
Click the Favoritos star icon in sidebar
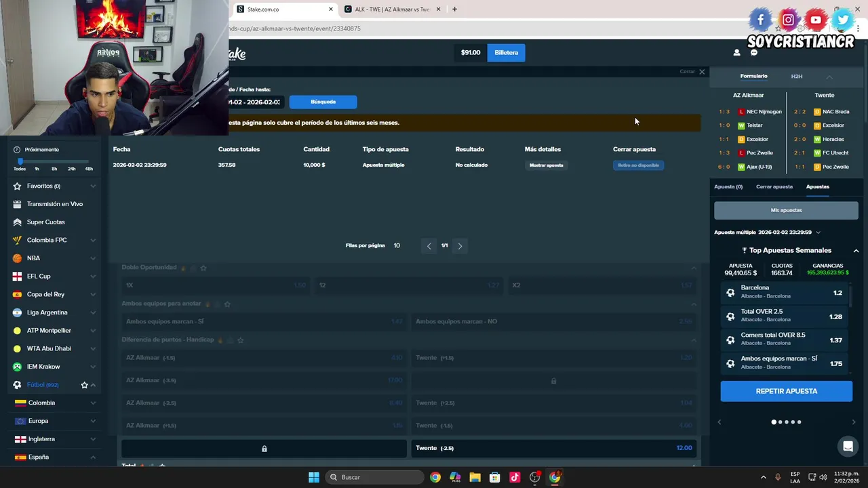[17, 186]
